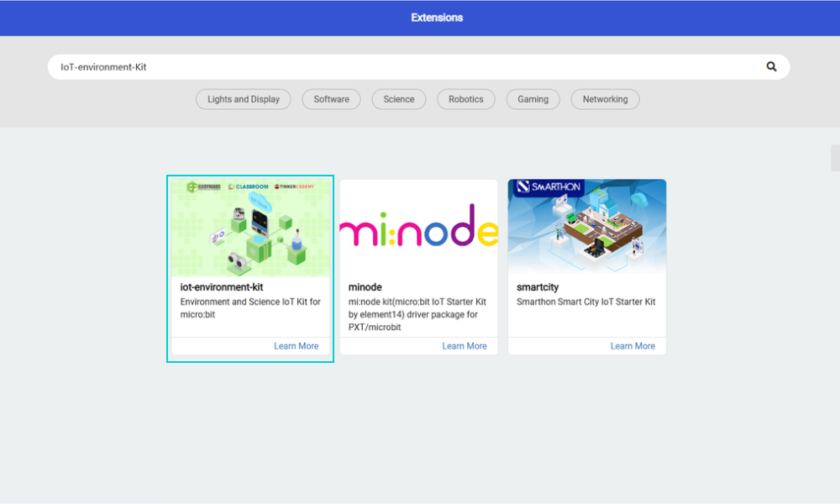Click the magnifying glass search icon
840x504 pixels.
tap(771, 67)
